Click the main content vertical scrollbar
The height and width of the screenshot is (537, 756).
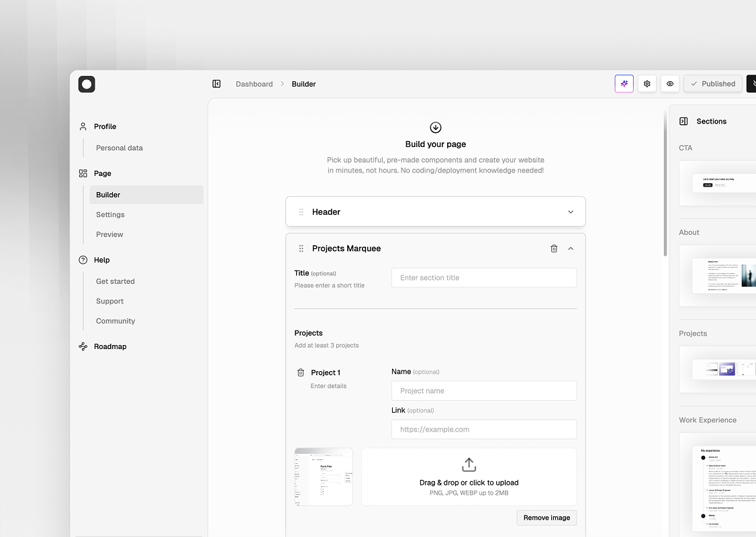click(665, 183)
